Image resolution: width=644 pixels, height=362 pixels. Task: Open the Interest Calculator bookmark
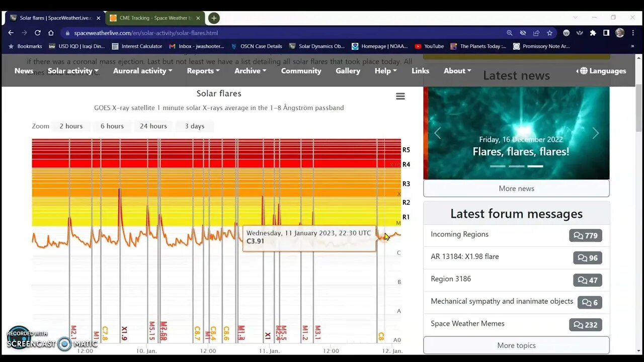[137, 46]
